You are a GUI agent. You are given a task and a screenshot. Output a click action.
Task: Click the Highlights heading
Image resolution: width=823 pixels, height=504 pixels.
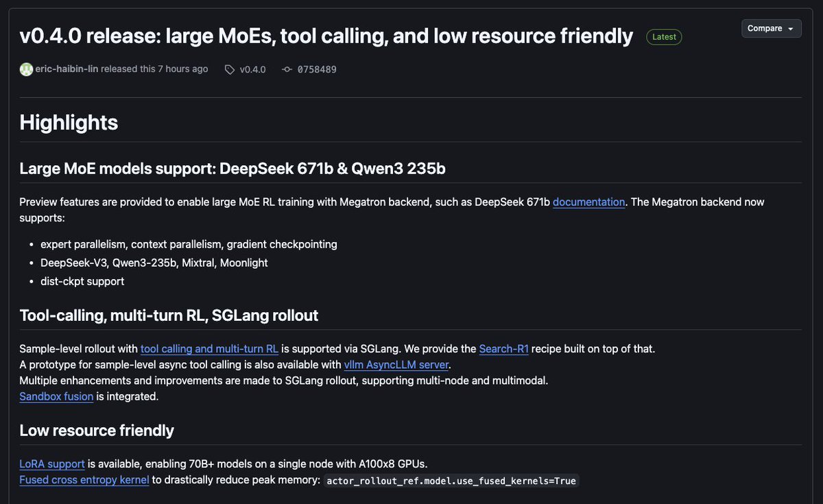69,123
